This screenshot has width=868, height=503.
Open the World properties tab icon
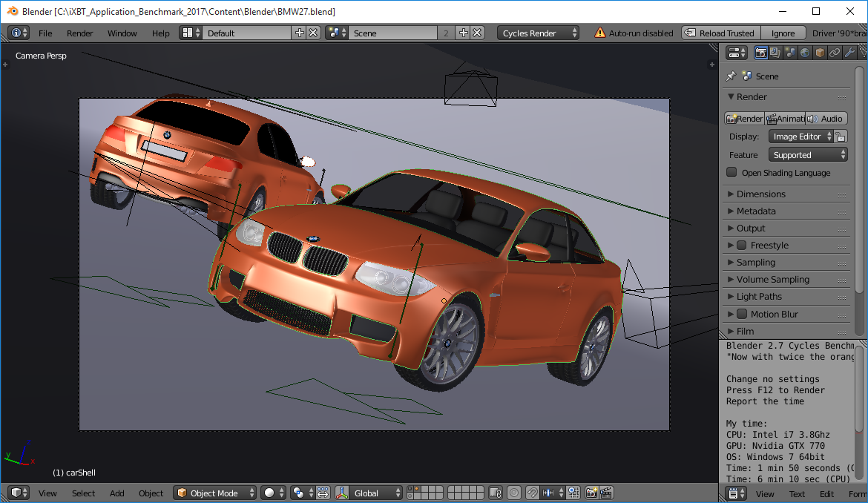(804, 53)
